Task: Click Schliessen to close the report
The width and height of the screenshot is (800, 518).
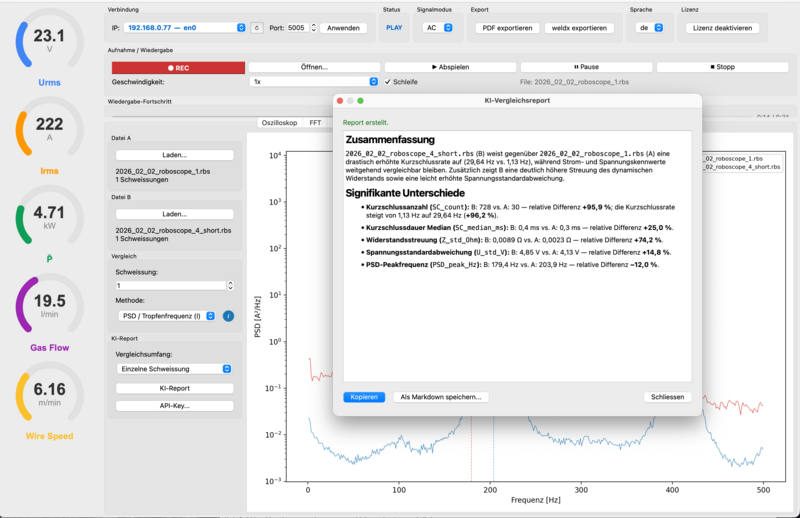Action: click(667, 397)
